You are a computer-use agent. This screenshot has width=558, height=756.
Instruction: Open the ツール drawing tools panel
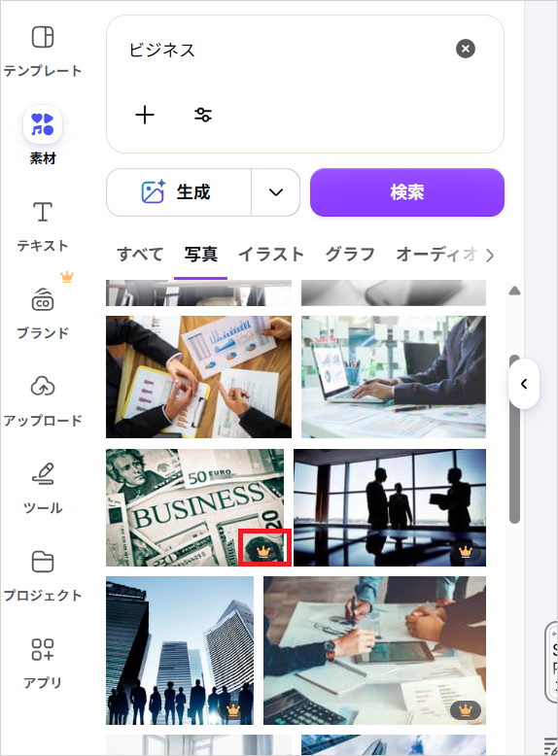[x=43, y=488]
